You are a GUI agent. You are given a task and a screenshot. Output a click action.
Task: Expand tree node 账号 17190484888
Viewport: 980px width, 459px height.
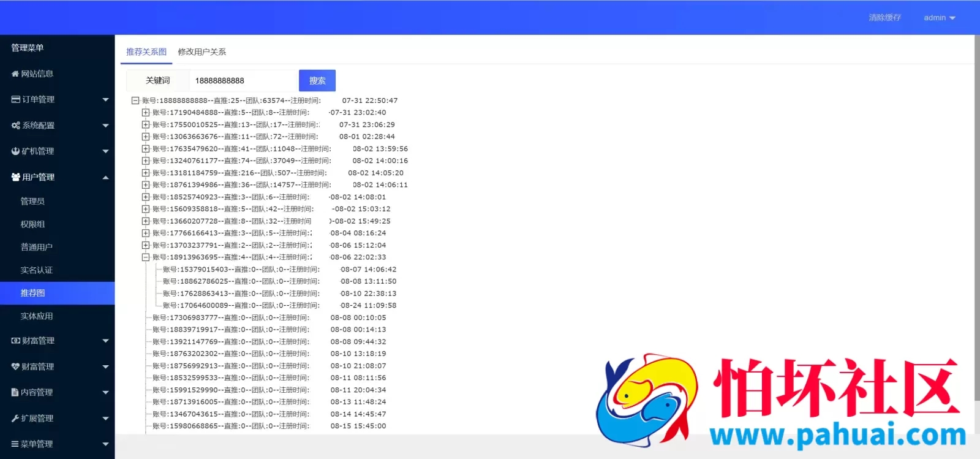146,113
